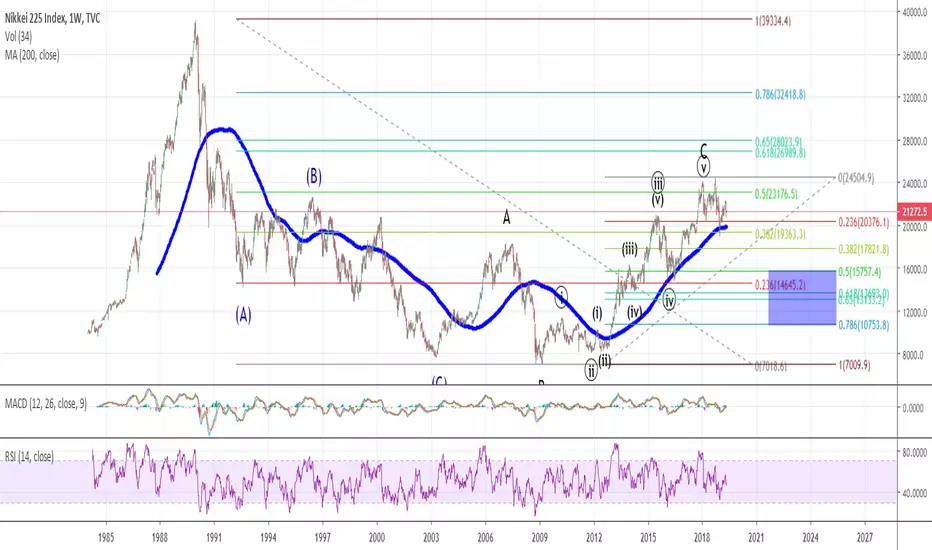The width and height of the screenshot is (932, 550).
Task: Select the blue shaded target zone rectangle
Action: [x=802, y=297]
